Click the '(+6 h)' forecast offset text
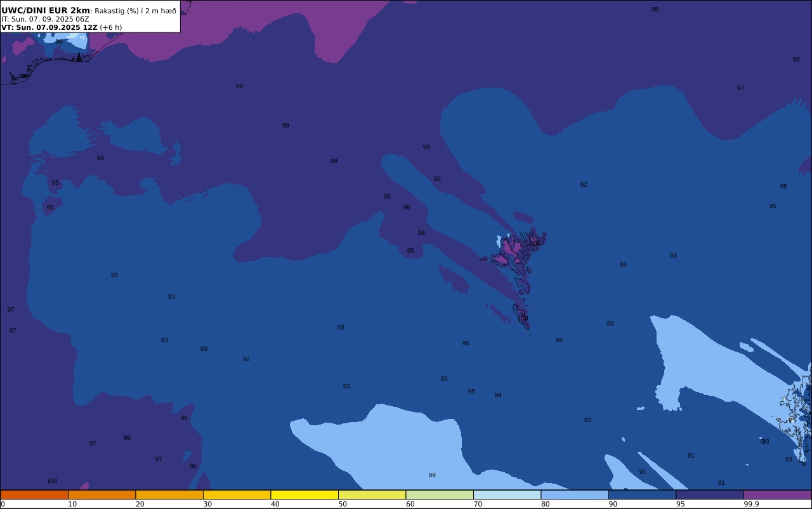The width and height of the screenshot is (812, 509). point(111,27)
